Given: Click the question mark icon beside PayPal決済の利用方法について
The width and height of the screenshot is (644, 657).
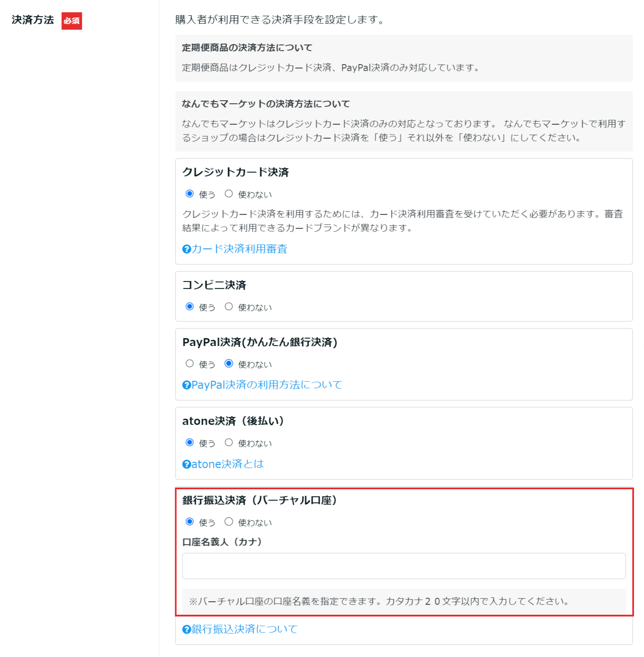Looking at the screenshot, I should coord(186,385).
